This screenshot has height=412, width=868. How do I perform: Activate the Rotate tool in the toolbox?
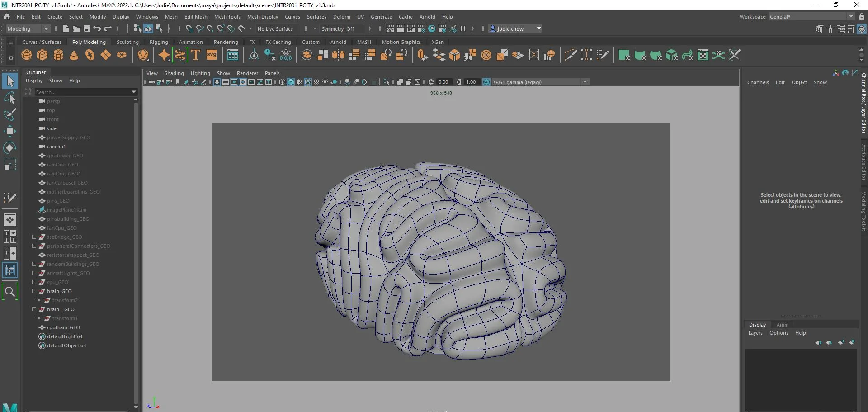10,148
